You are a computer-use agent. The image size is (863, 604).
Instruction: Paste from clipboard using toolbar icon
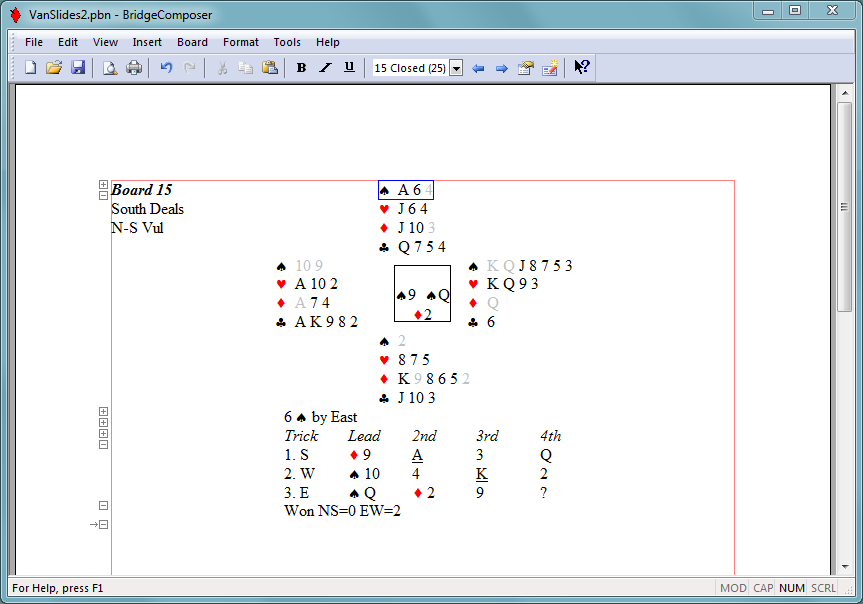269,68
